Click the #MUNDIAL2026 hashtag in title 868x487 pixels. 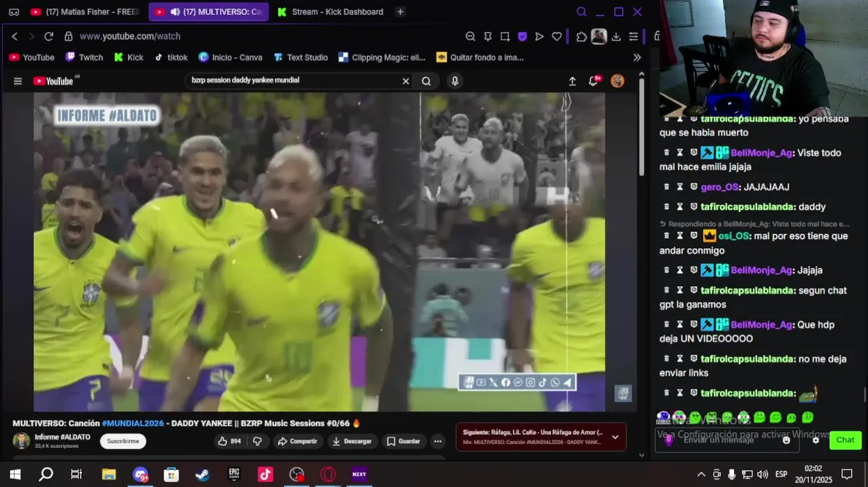[x=133, y=423]
